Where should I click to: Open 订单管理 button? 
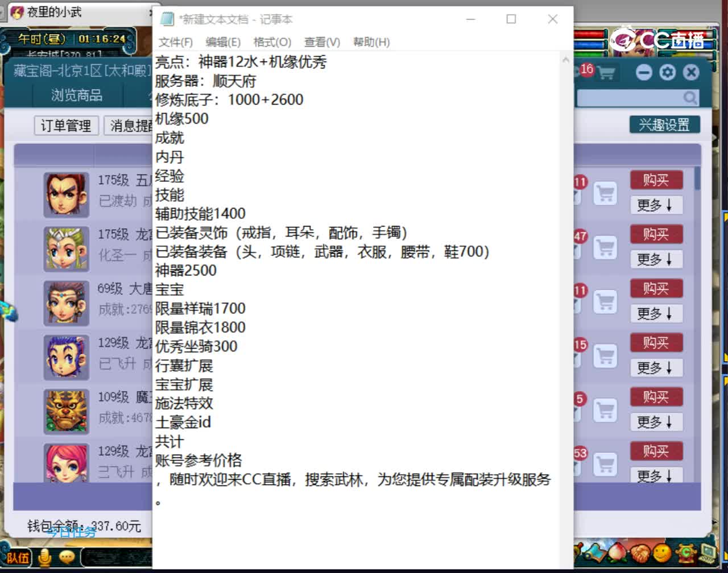(66, 126)
